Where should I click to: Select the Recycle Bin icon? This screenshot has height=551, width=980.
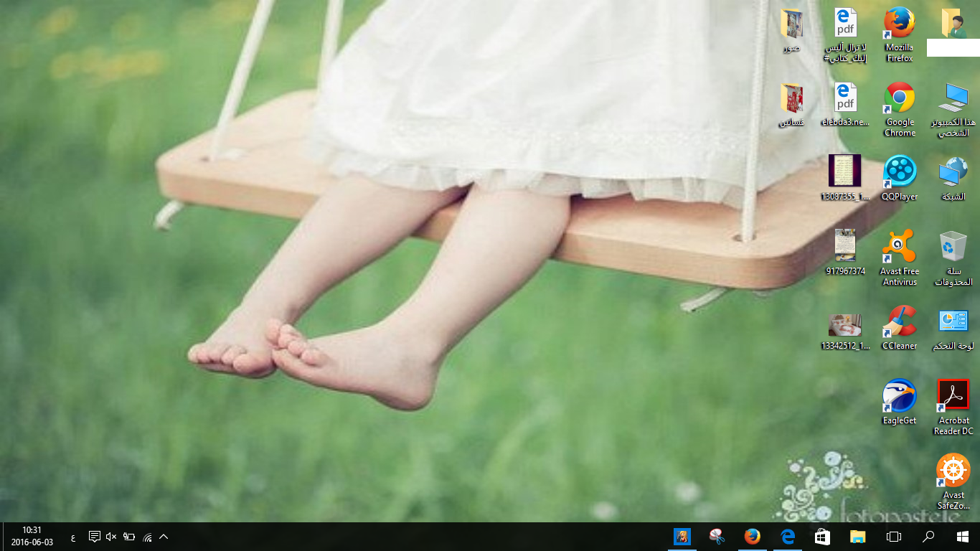953,247
